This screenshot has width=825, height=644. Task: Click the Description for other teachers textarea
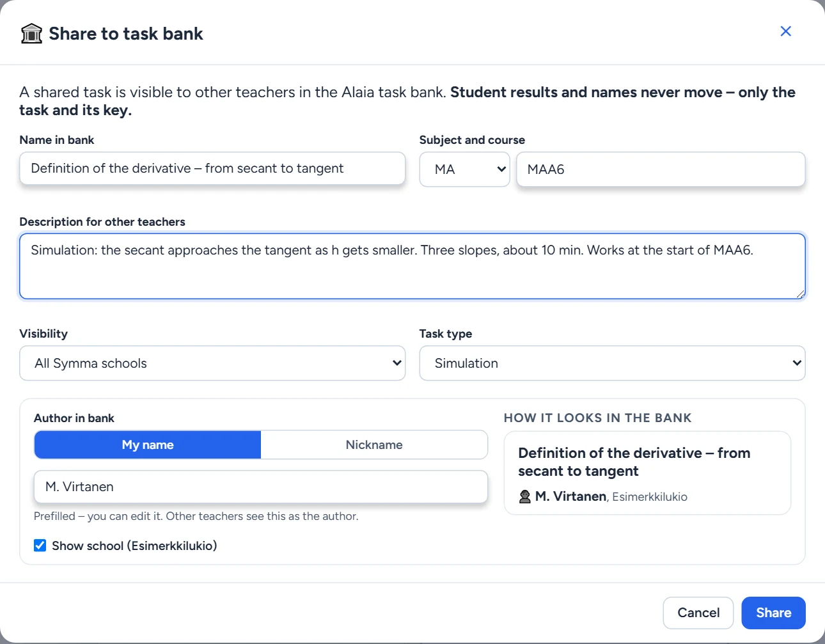coord(412,266)
